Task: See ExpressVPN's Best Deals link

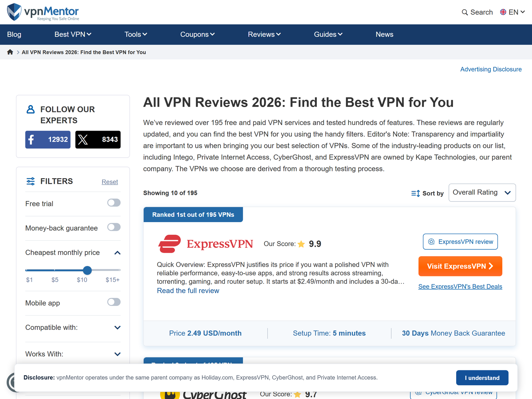Action: coord(460,287)
